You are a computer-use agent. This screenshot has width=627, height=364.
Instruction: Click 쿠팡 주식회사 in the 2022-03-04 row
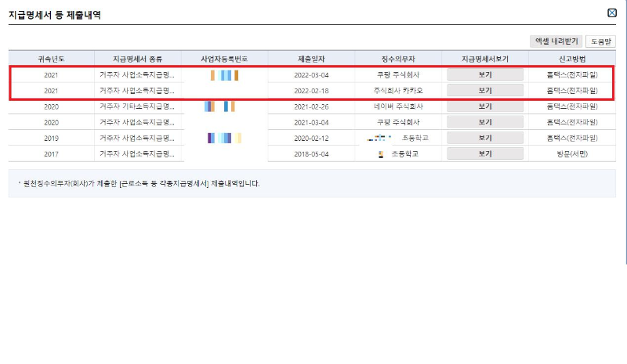(x=398, y=74)
